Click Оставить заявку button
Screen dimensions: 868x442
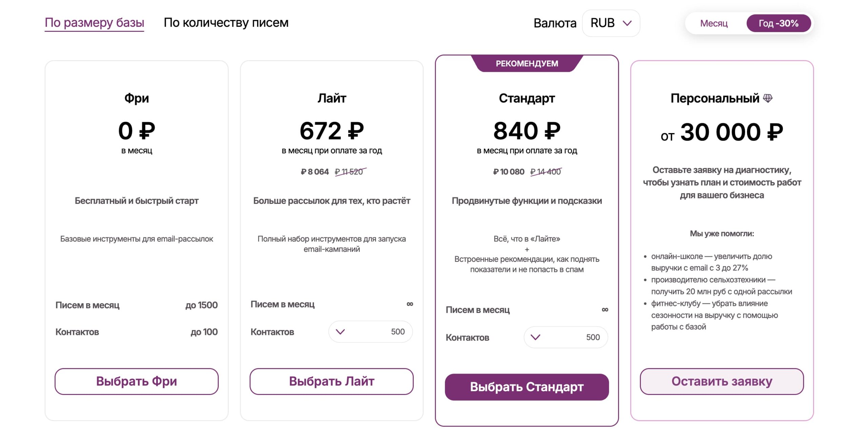tap(722, 381)
